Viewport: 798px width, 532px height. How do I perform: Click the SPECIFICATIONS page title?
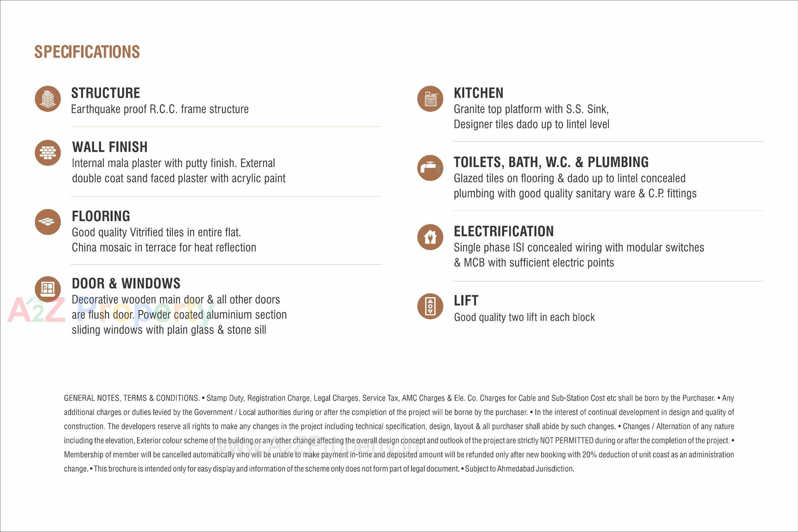[x=87, y=52]
